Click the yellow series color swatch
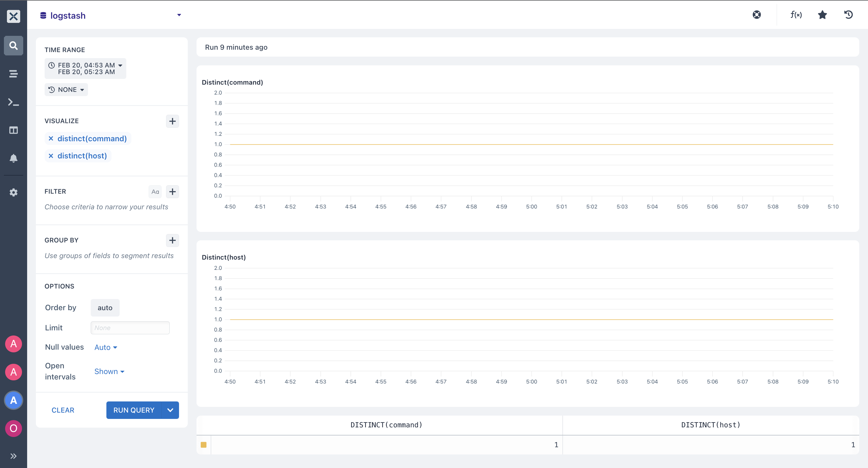The height and width of the screenshot is (468, 868). [203, 445]
